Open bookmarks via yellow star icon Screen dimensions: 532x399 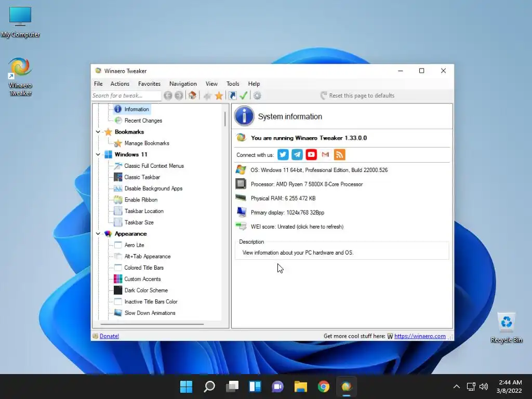click(x=219, y=96)
